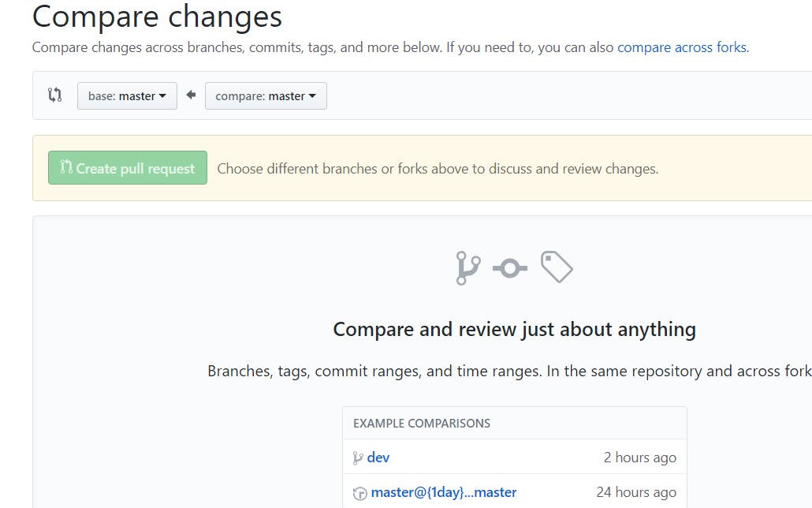The height and width of the screenshot is (508, 812).
Task: Click the left arrow between branch selectors
Action: click(x=191, y=95)
